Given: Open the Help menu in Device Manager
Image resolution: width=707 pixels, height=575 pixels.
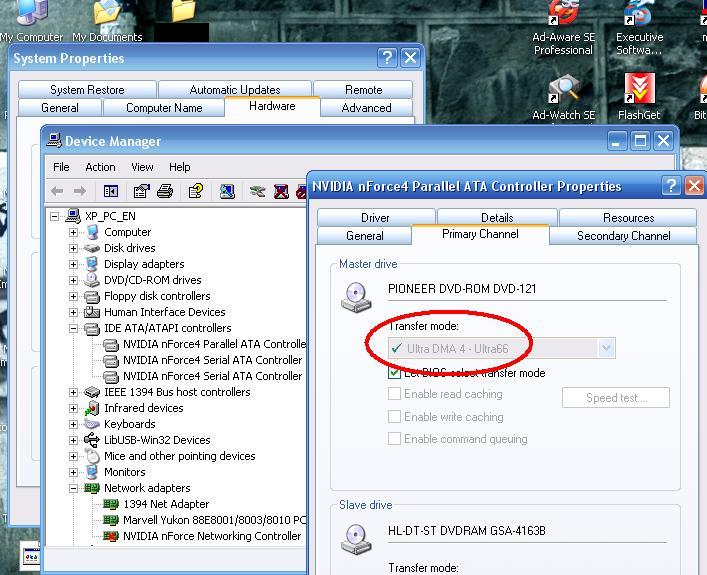Looking at the screenshot, I should [x=179, y=167].
